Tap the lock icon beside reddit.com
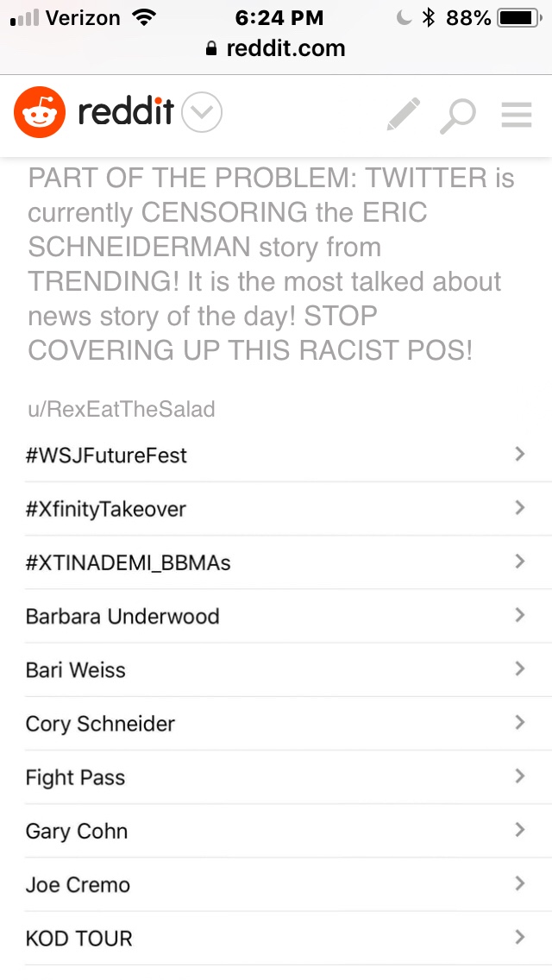The width and height of the screenshot is (552, 980). click(212, 49)
